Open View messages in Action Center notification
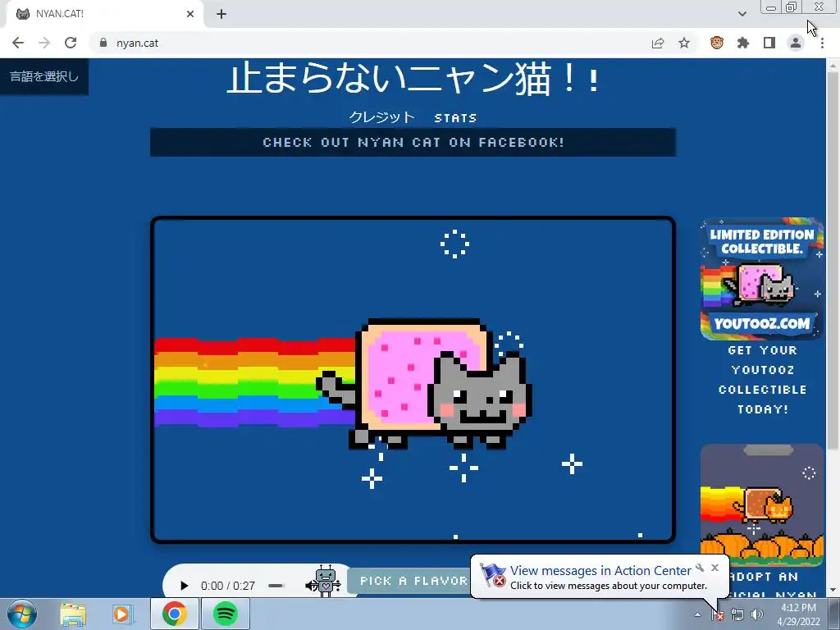840x630 pixels. tap(600, 571)
